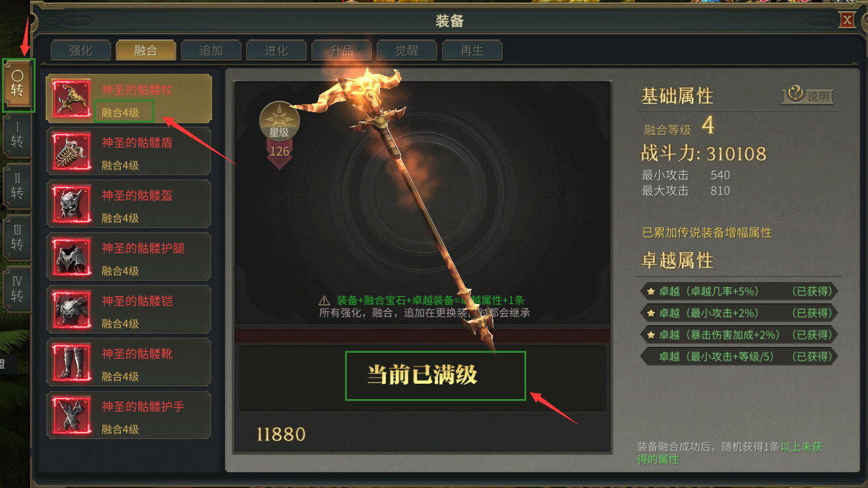The width and height of the screenshot is (868, 488).
Task: Select the 神圣的骷髅盔 helmet icon
Action: tap(71, 204)
